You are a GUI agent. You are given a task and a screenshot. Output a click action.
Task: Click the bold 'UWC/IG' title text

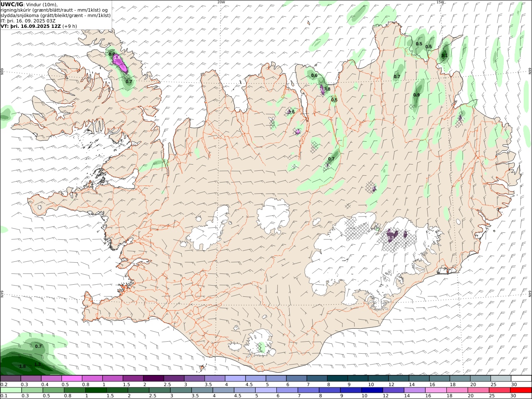12,4
